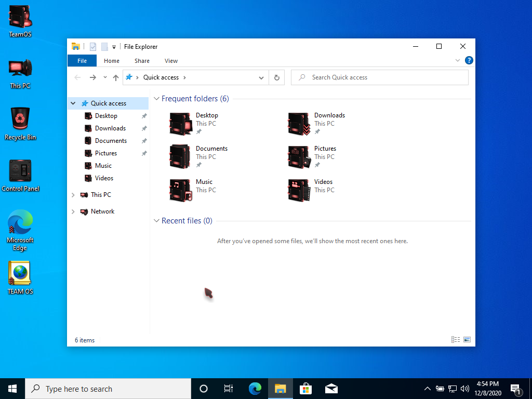The width and height of the screenshot is (532, 399).
Task: Open Videos in the navigation pane
Action: click(x=104, y=178)
